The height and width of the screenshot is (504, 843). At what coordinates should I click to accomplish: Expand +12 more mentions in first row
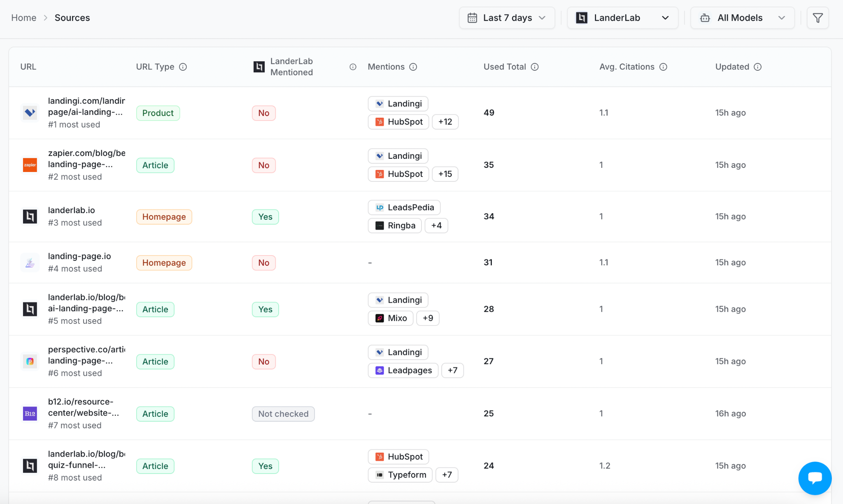(x=445, y=122)
